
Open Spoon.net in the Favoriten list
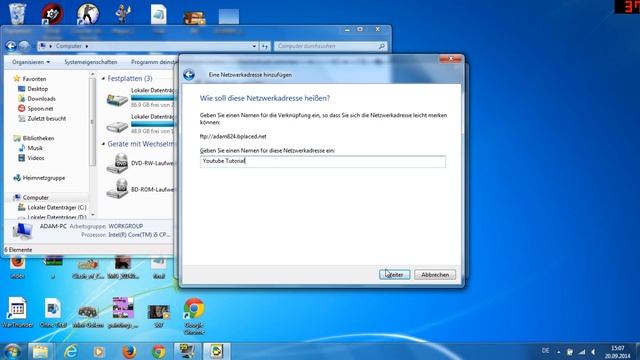[40, 109]
